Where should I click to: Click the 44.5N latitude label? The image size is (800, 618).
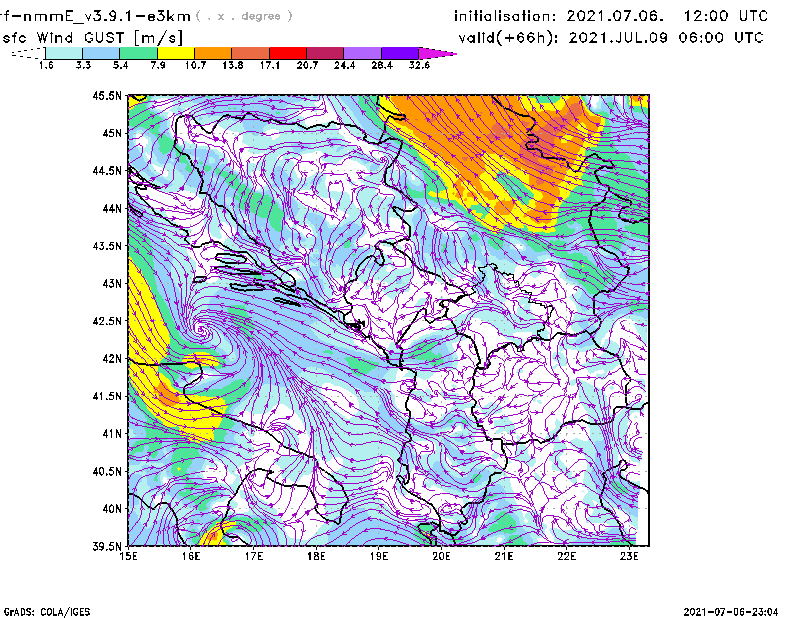107,170
